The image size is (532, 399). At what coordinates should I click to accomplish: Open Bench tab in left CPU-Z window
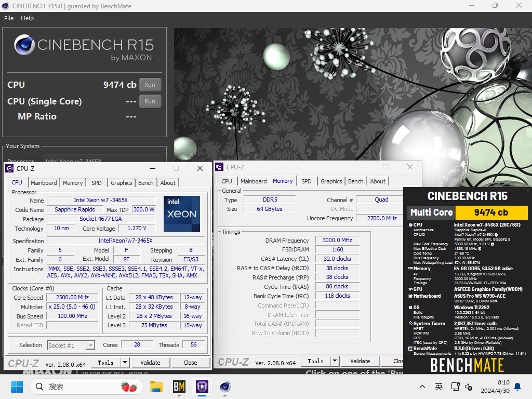point(146,183)
